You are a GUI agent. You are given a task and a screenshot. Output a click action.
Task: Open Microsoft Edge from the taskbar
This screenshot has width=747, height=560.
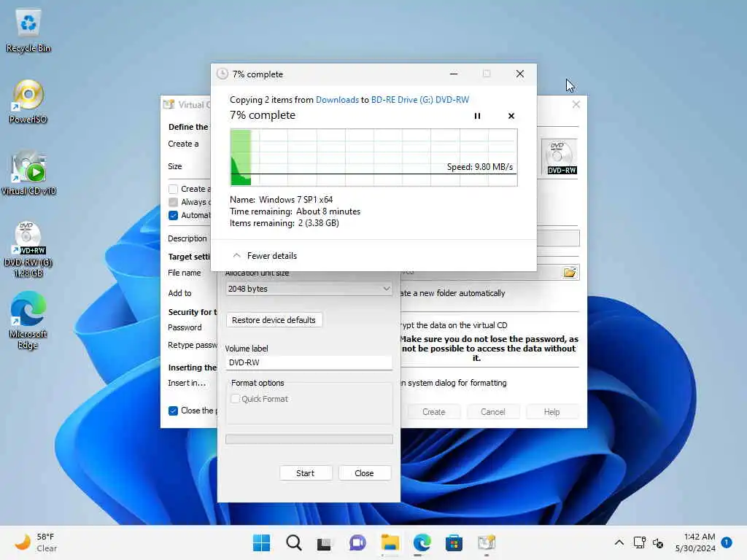click(x=422, y=542)
